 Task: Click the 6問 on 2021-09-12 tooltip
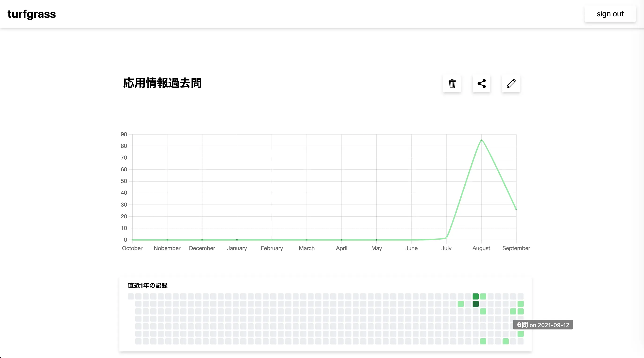(x=543, y=325)
